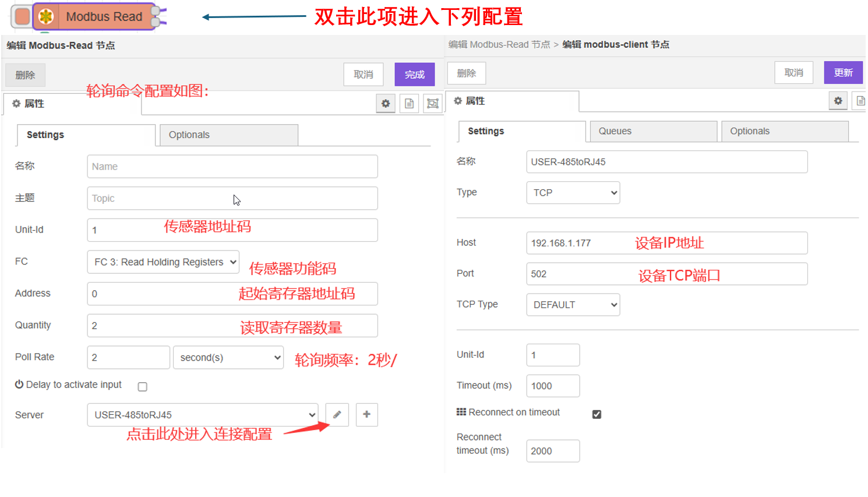Screen dimensions: 868x497
Task: Uncheck the Reconnect on timeout checkbox
Action: [x=597, y=414]
